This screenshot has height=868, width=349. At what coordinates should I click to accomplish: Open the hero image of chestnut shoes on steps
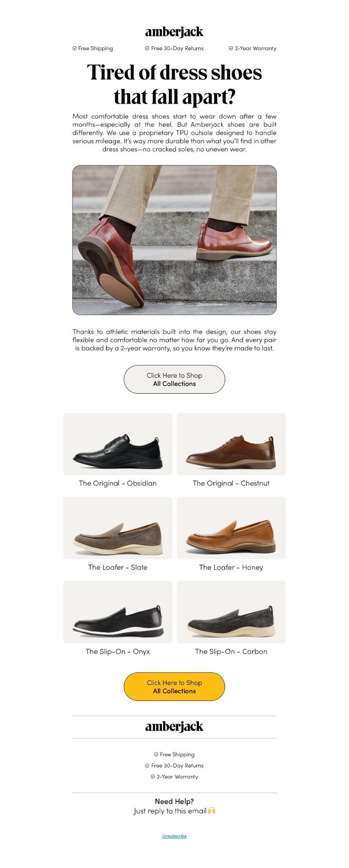pyautogui.click(x=174, y=240)
